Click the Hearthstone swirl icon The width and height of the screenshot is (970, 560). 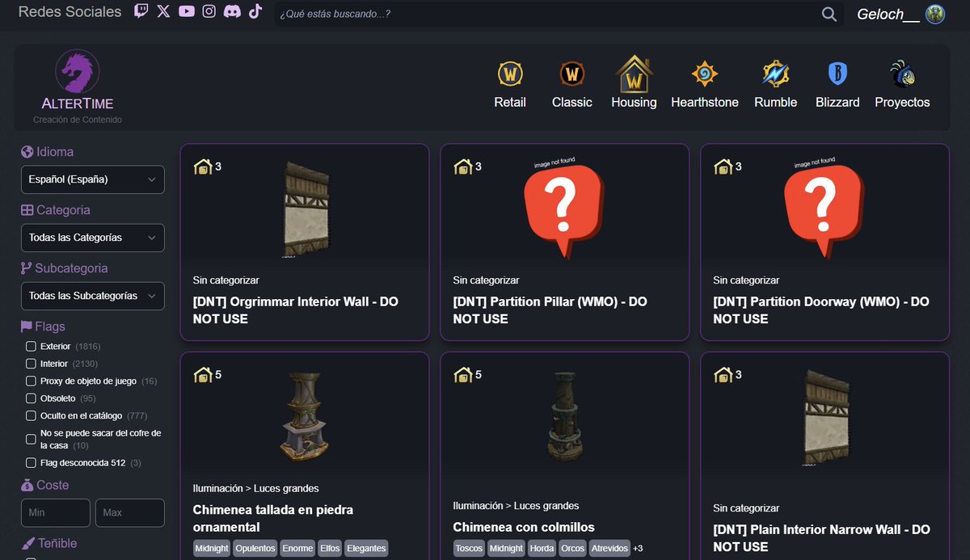[705, 74]
